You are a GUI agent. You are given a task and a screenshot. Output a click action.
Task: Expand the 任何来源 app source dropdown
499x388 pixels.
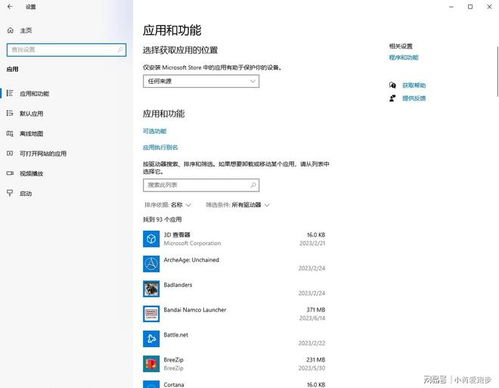(x=201, y=81)
